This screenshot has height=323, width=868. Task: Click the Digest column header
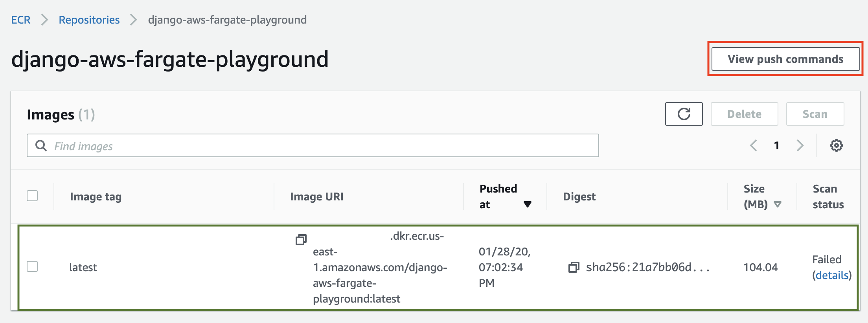579,196
